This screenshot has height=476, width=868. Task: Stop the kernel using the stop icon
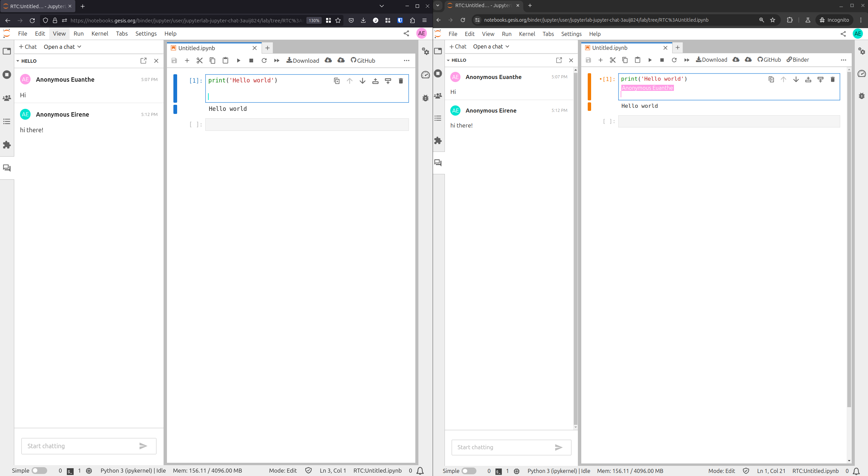[251, 60]
